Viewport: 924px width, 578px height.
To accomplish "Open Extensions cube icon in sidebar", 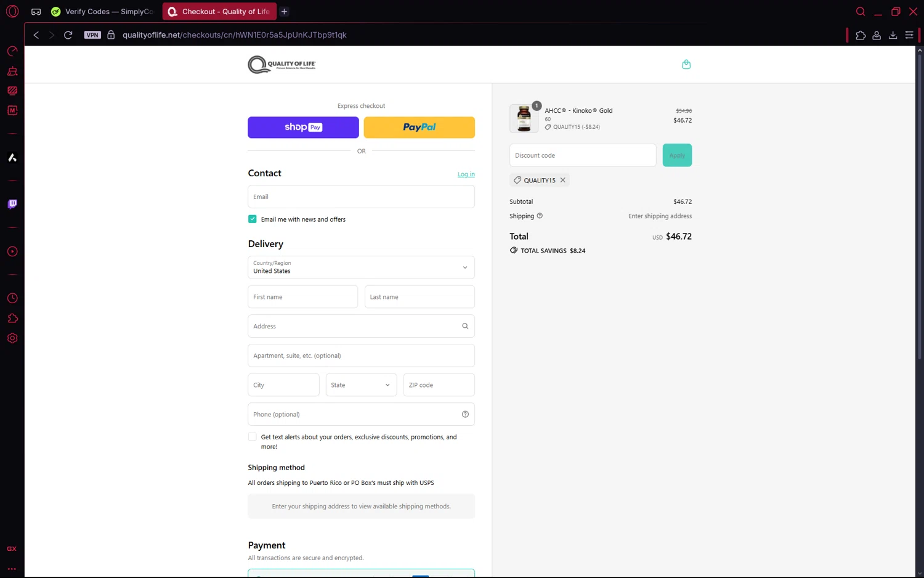I will 12,318.
